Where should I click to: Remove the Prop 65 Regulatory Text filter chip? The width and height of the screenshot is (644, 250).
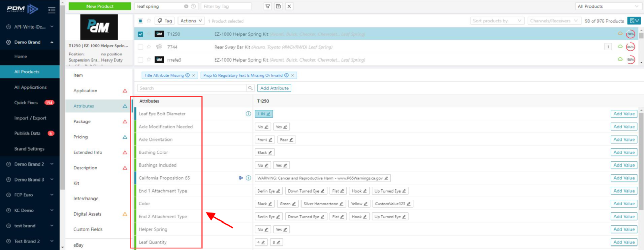click(292, 75)
